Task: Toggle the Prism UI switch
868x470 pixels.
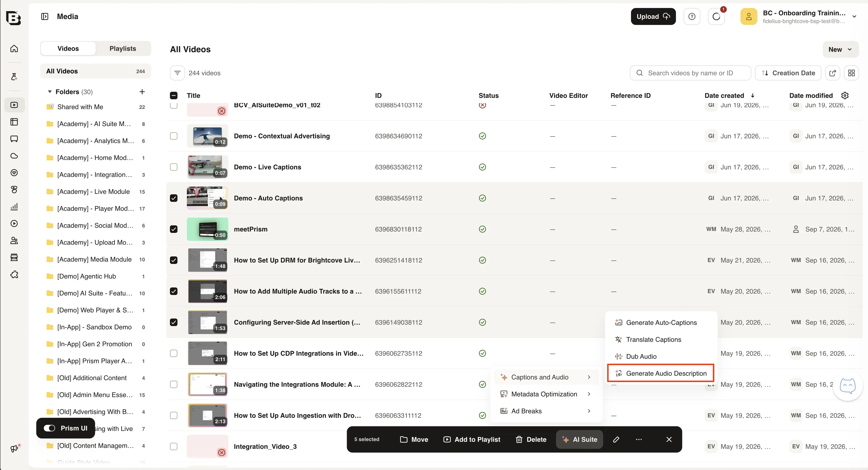Action: coord(49,428)
